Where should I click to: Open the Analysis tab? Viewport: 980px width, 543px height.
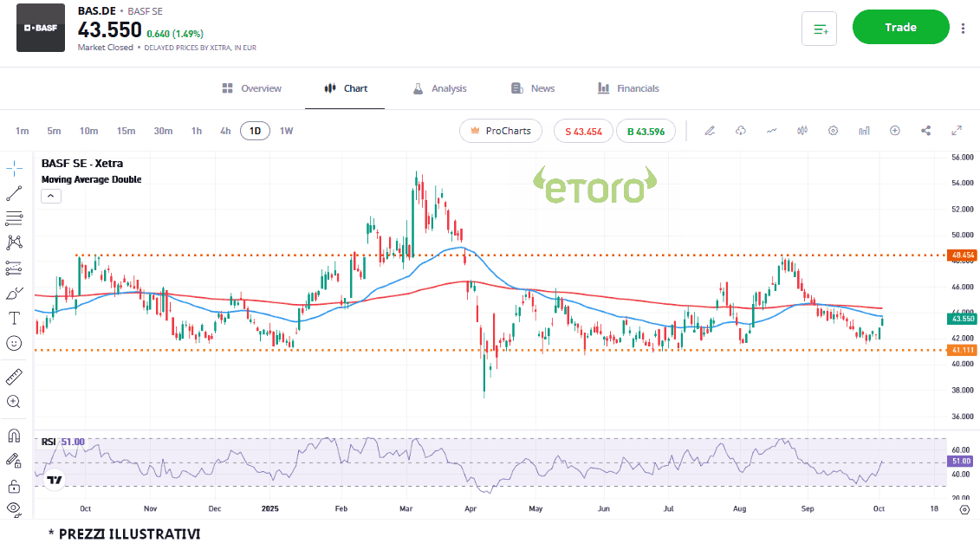[x=439, y=88]
